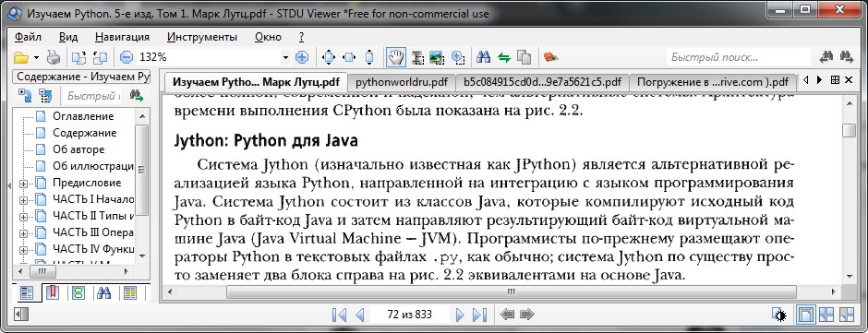Expand the ЧАСТЬ II tree node

coord(23,216)
